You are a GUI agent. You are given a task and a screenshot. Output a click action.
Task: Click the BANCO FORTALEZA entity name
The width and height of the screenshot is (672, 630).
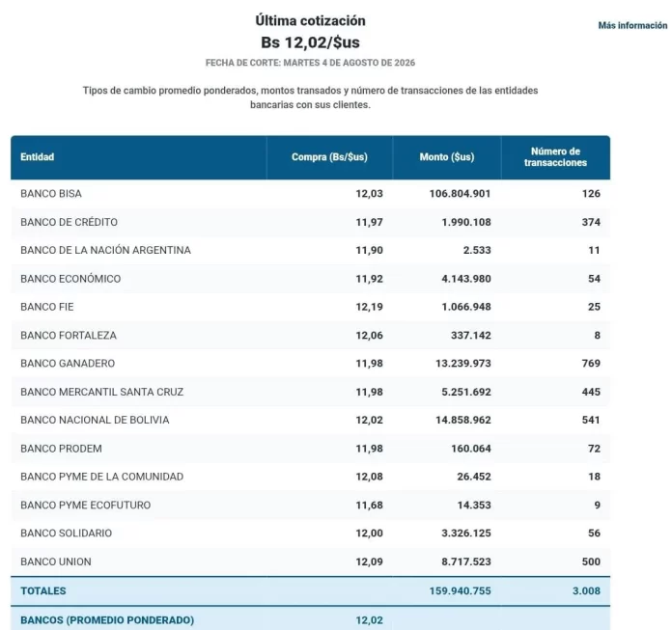pyautogui.click(x=69, y=336)
